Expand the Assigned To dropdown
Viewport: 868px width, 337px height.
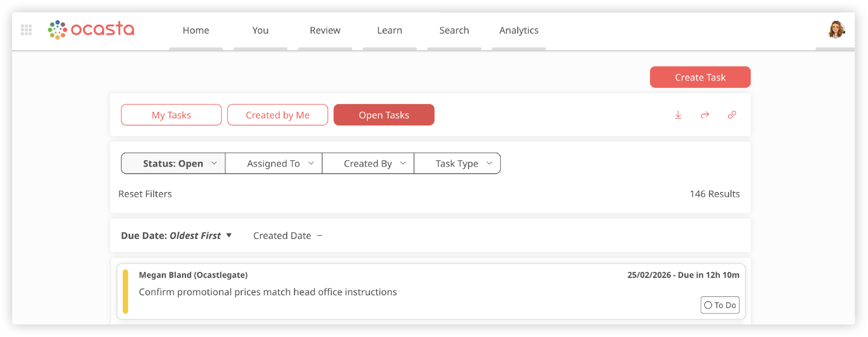click(274, 164)
